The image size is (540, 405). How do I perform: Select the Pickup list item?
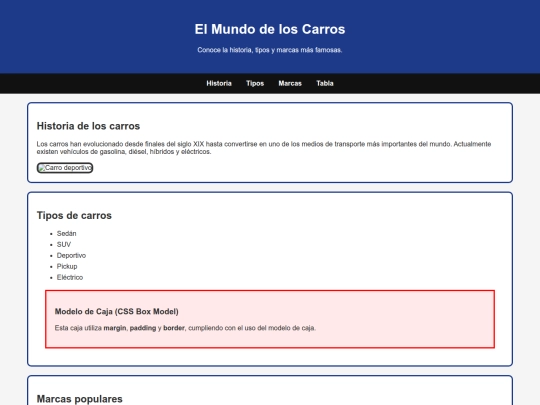click(67, 267)
